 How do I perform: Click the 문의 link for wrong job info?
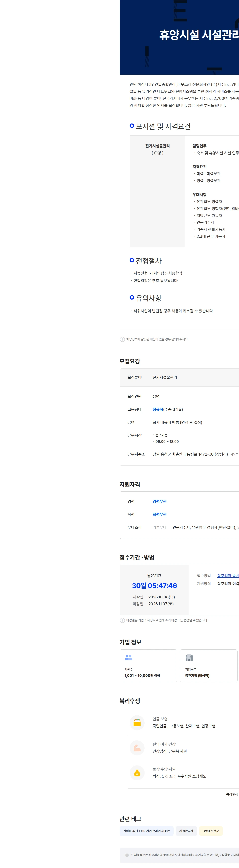pos(174,339)
